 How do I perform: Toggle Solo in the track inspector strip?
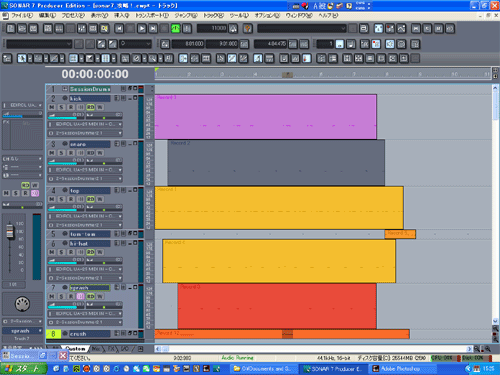16,193
